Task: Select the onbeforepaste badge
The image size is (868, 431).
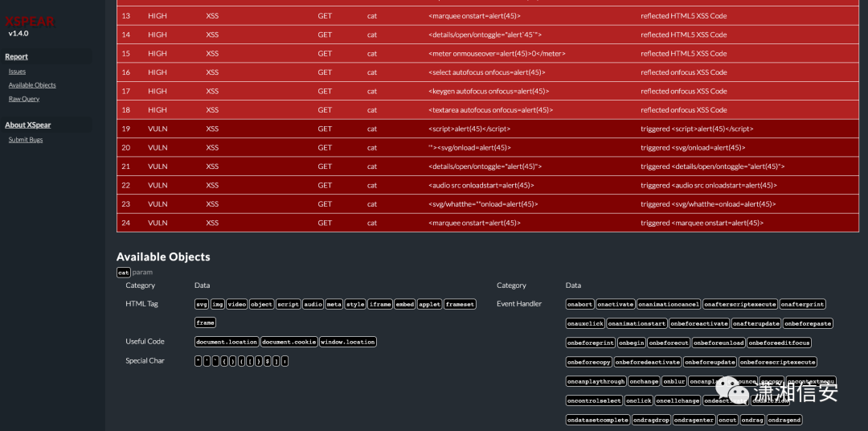Action: pyautogui.click(x=809, y=323)
